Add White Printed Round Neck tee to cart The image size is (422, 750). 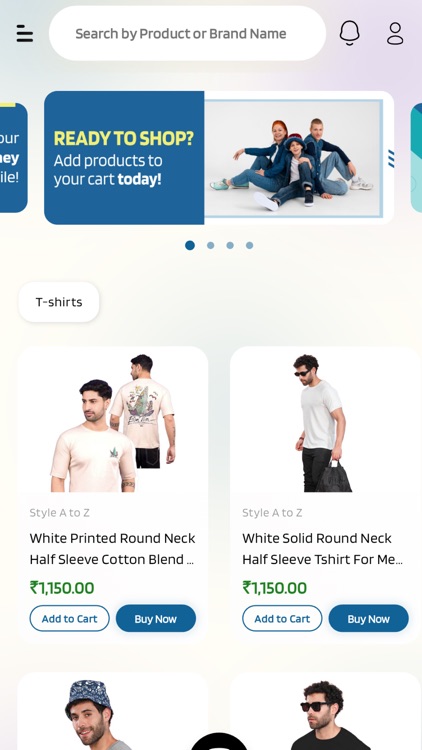[69, 618]
